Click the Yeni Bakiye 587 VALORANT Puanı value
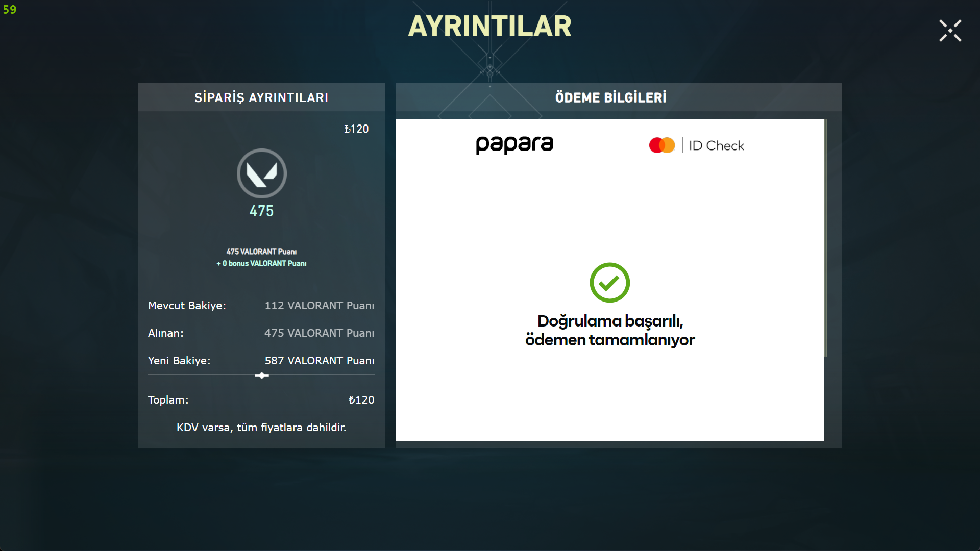 tap(319, 361)
